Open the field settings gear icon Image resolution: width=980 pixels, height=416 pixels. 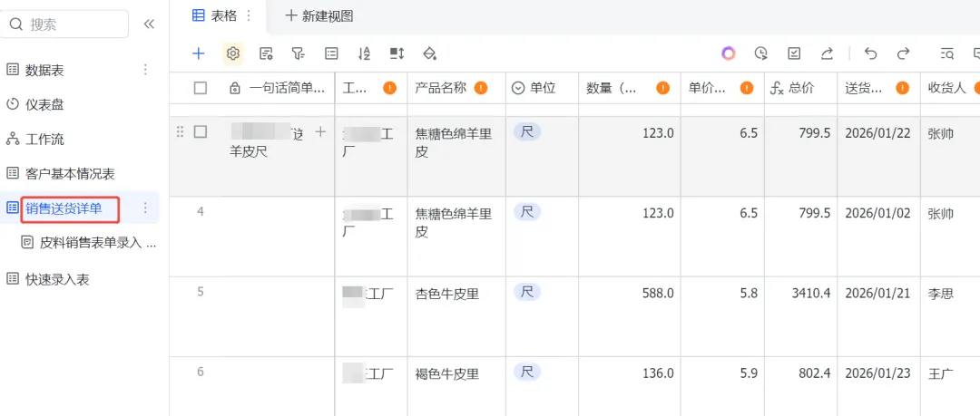coord(233,53)
